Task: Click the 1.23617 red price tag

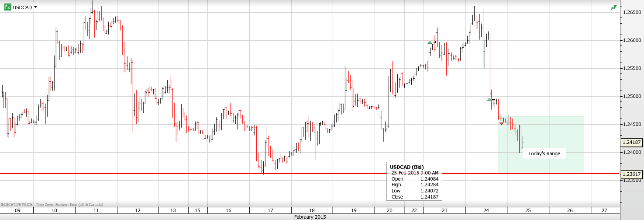Action: pyautogui.click(x=631, y=174)
